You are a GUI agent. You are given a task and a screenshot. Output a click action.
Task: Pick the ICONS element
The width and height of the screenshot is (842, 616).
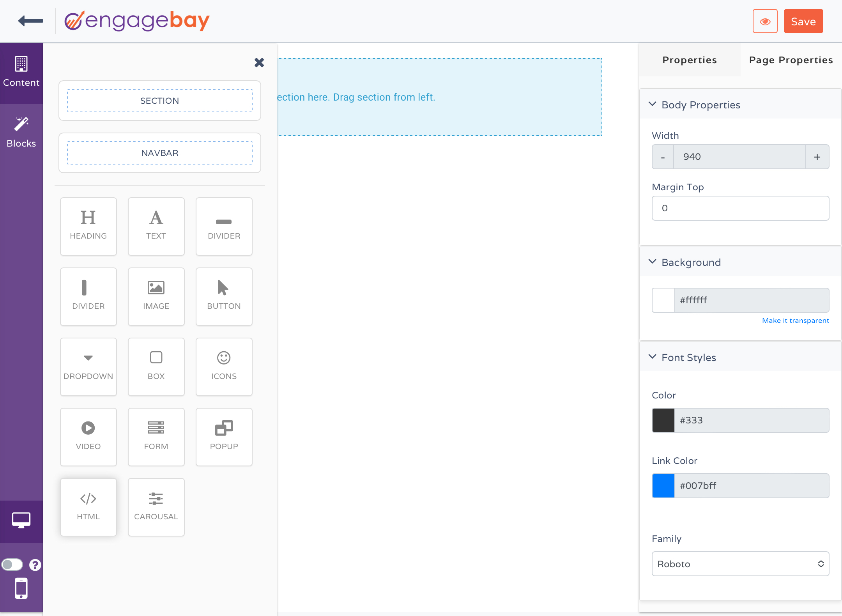224,367
